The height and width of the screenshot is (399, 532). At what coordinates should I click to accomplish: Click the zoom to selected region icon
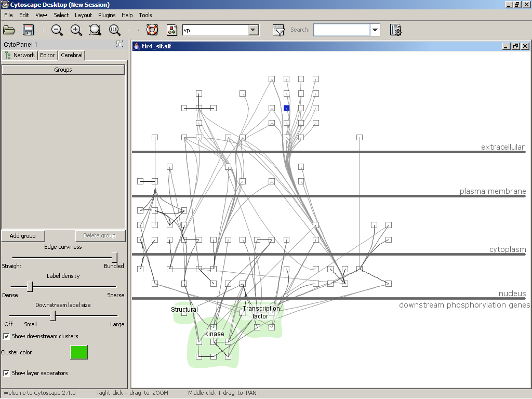point(95,30)
